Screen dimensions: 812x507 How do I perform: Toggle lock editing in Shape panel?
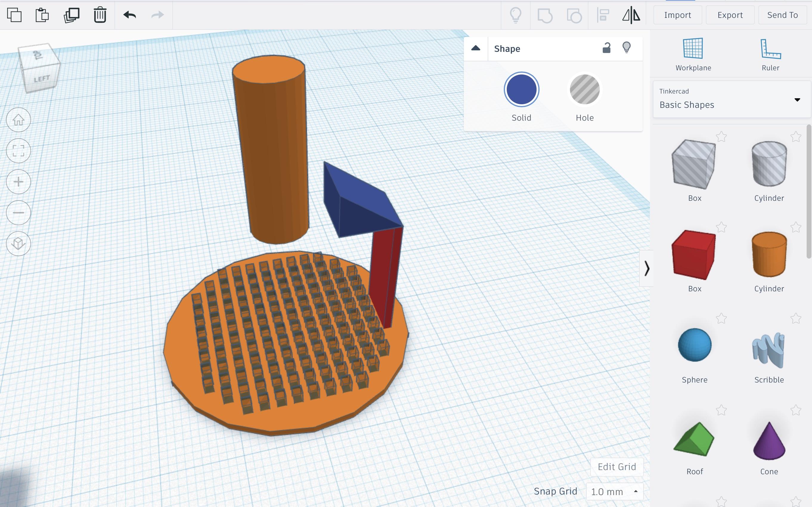[x=606, y=48]
